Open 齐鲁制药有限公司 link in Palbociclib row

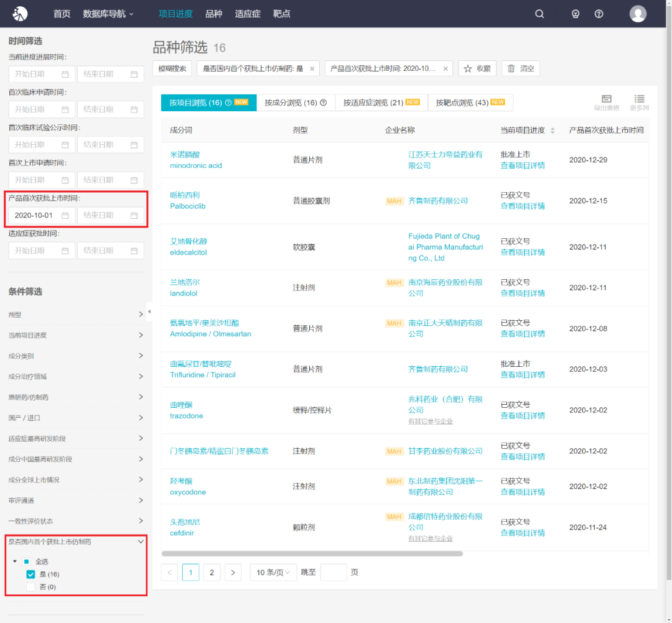tap(438, 201)
